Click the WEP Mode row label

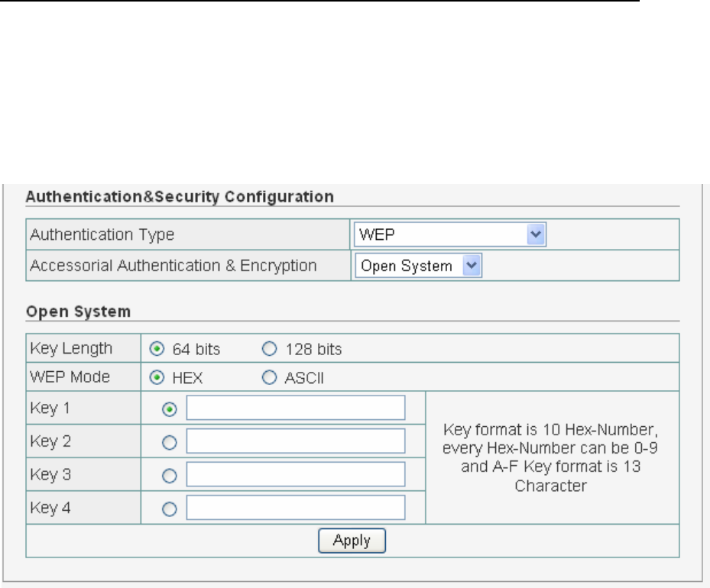point(70,377)
